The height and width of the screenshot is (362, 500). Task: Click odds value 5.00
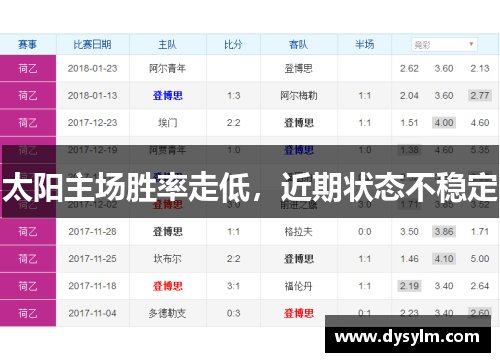pos(480,259)
